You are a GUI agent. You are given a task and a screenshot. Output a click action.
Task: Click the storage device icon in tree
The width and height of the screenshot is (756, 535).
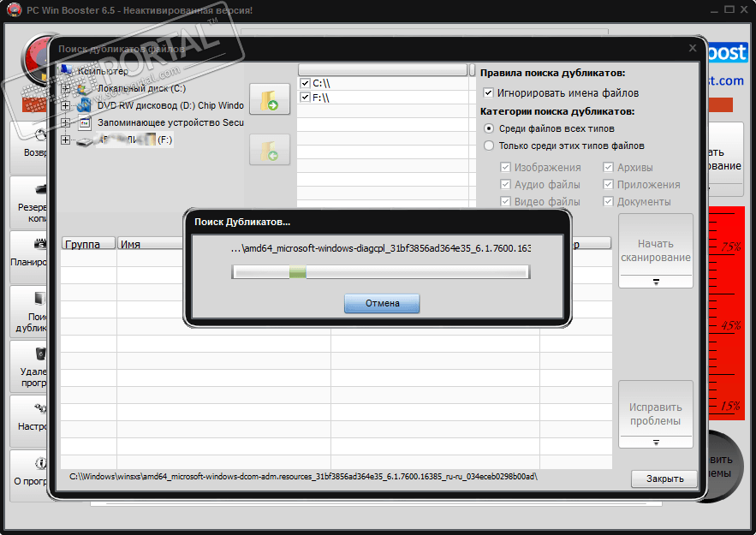pos(85,123)
